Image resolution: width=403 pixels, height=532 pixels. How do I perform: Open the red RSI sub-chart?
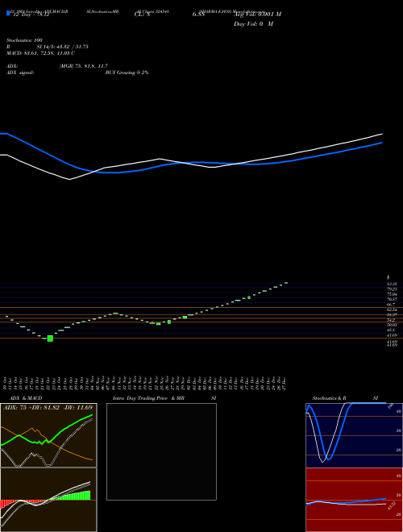(x=354, y=500)
